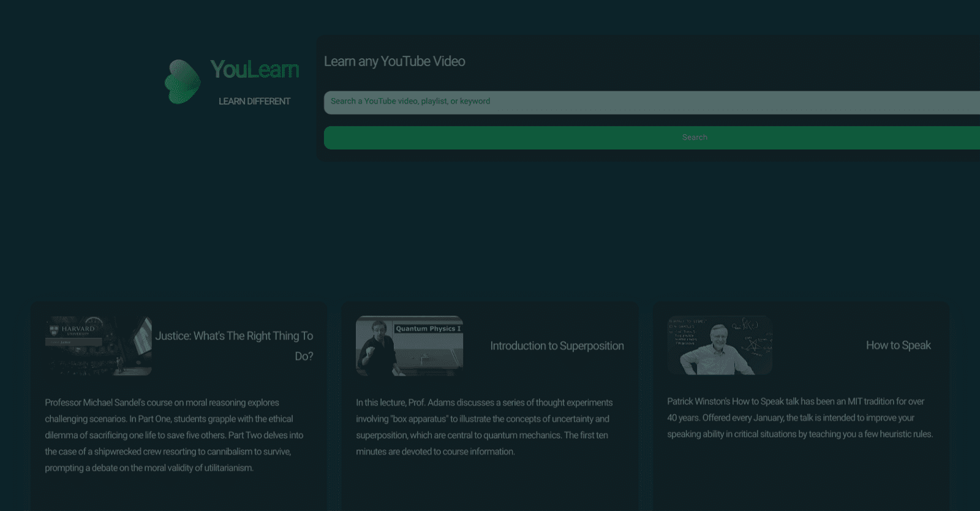The width and height of the screenshot is (980, 511).
Task: Click the 'Learn any YouTube Video' heading
Action: coord(394,61)
